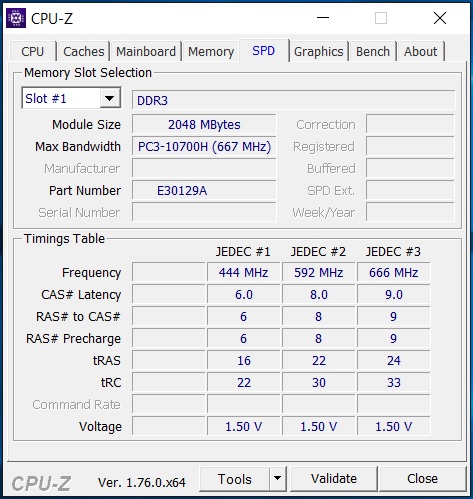473x499 pixels.
Task: Switch to the CPU tab
Action: click(x=33, y=51)
